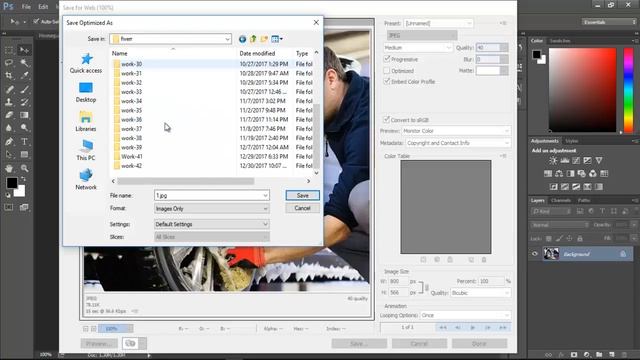Open the View Menu dropdown in save dialog
Viewport: 640px width, 360px height.
277,39
